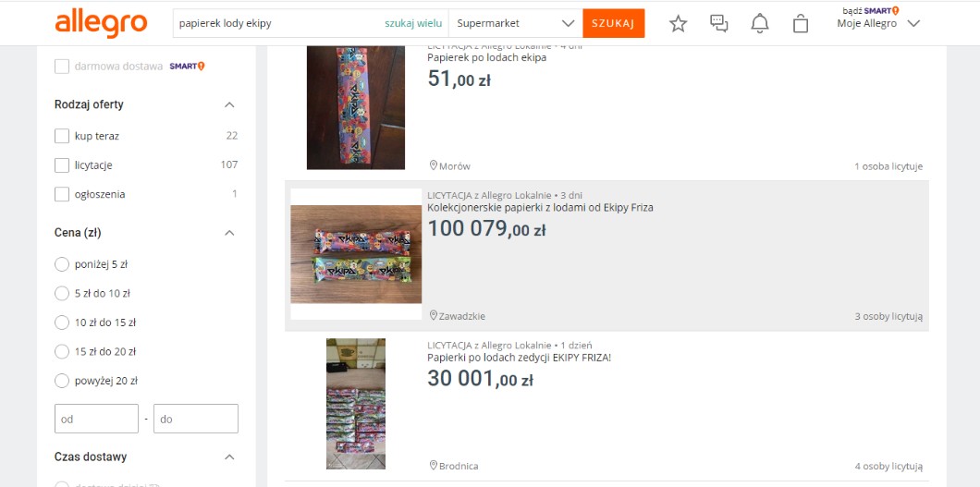Click location pin icon next to Morów
Viewport: 980px width, 487px height.
(x=433, y=165)
